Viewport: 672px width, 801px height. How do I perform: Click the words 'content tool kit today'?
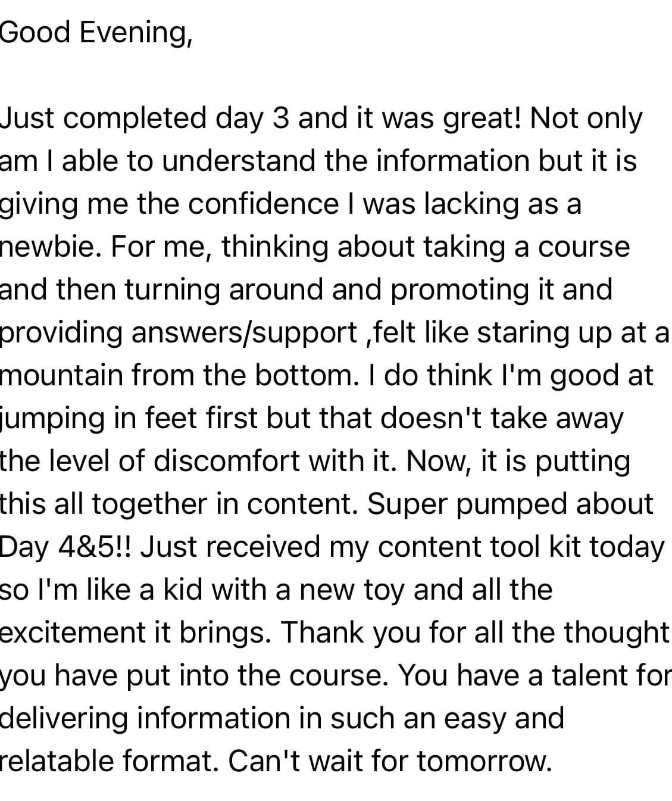pos(521,547)
